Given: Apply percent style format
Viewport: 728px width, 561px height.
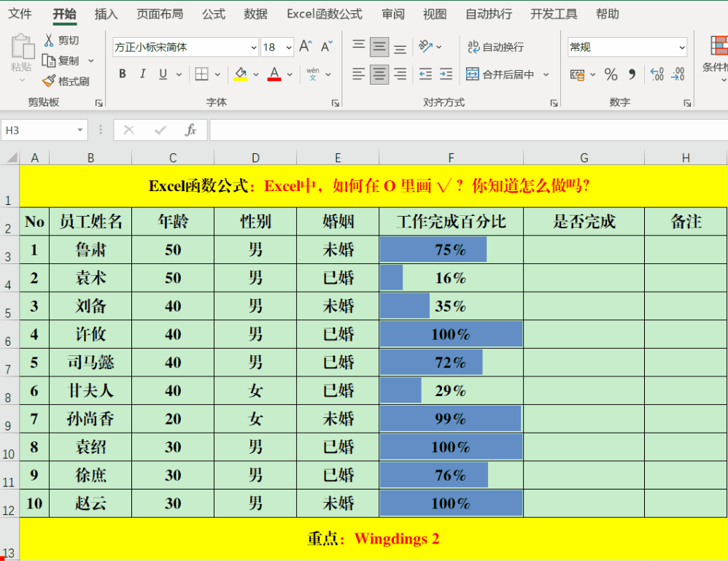Looking at the screenshot, I should pyautogui.click(x=611, y=74).
